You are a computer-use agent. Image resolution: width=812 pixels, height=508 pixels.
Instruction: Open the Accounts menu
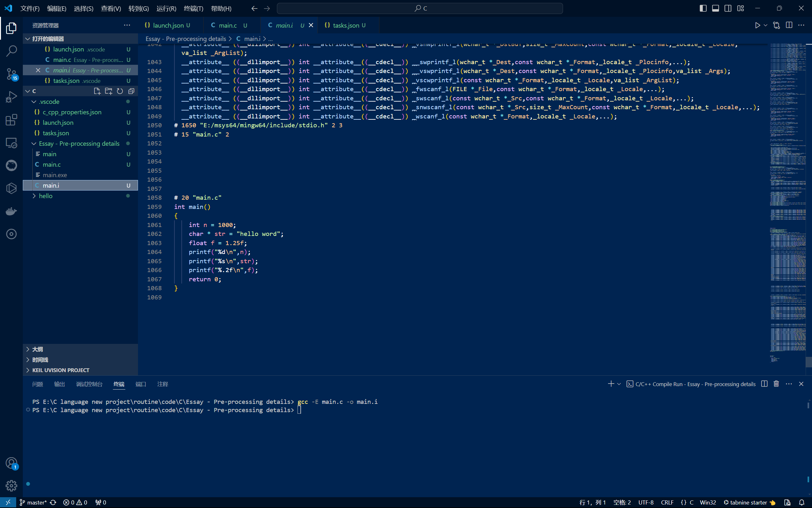coord(11,463)
